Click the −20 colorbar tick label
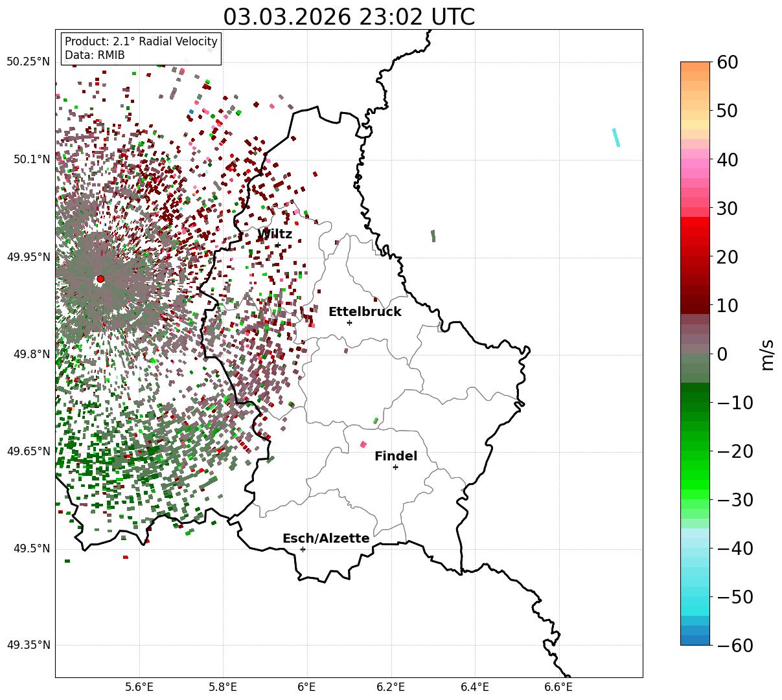The height and width of the screenshot is (700, 782). (x=735, y=451)
